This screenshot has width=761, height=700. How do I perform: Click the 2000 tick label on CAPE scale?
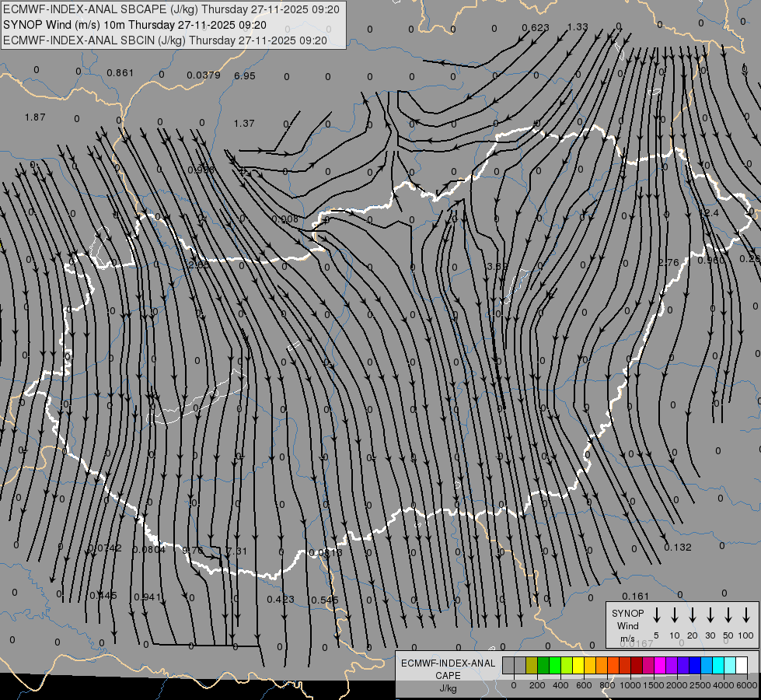click(x=676, y=685)
